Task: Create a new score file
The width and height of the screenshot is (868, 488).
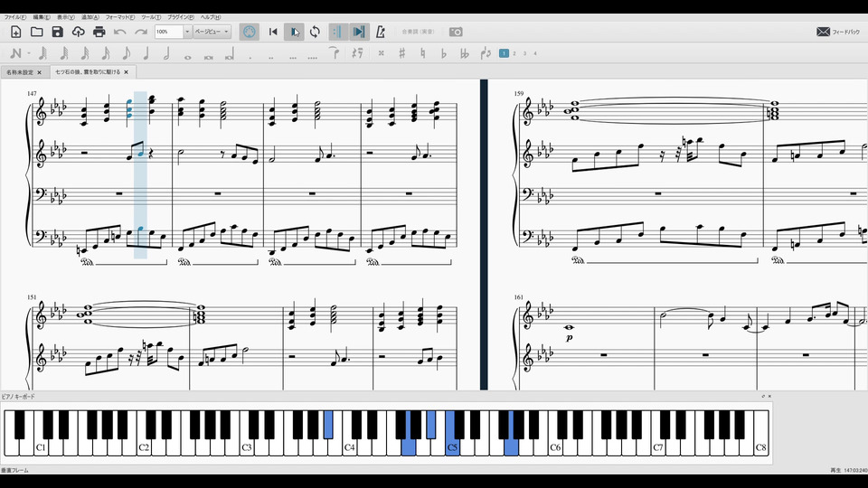Action: (16, 32)
